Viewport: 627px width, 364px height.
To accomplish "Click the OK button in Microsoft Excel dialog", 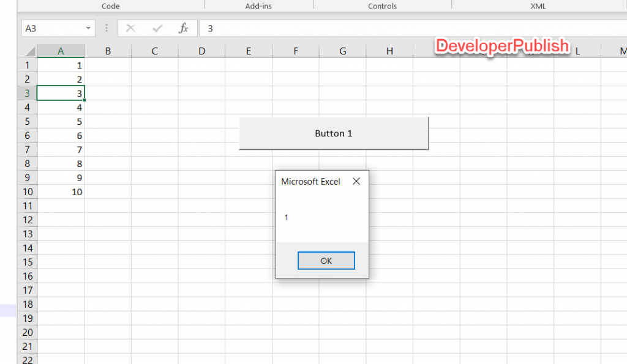I will point(326,261).
